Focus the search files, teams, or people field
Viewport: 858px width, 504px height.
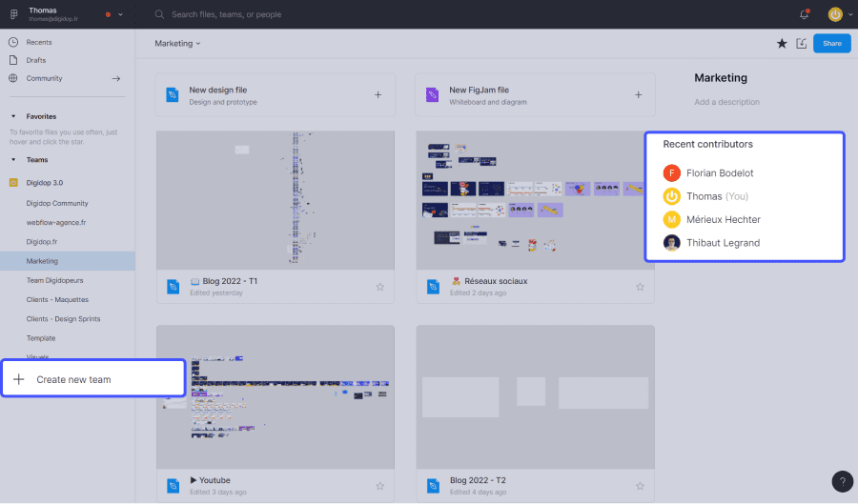click(227, 14)
